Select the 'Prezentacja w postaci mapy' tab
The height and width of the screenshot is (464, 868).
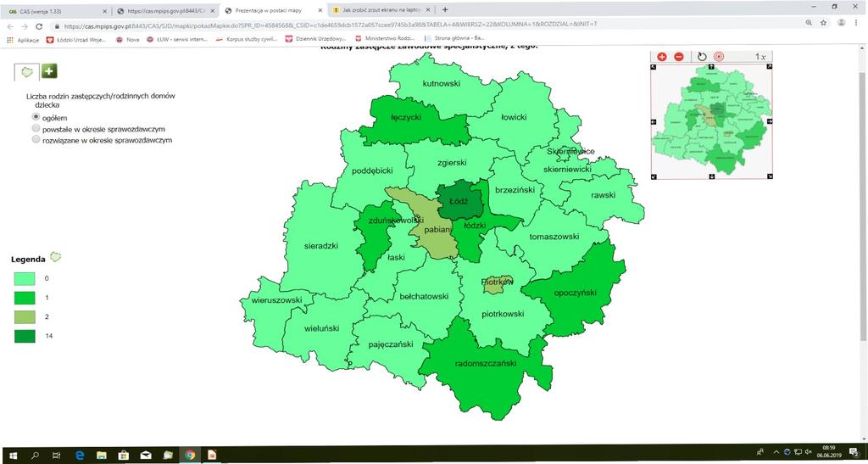pyautogui.click(x=274, y=10)
